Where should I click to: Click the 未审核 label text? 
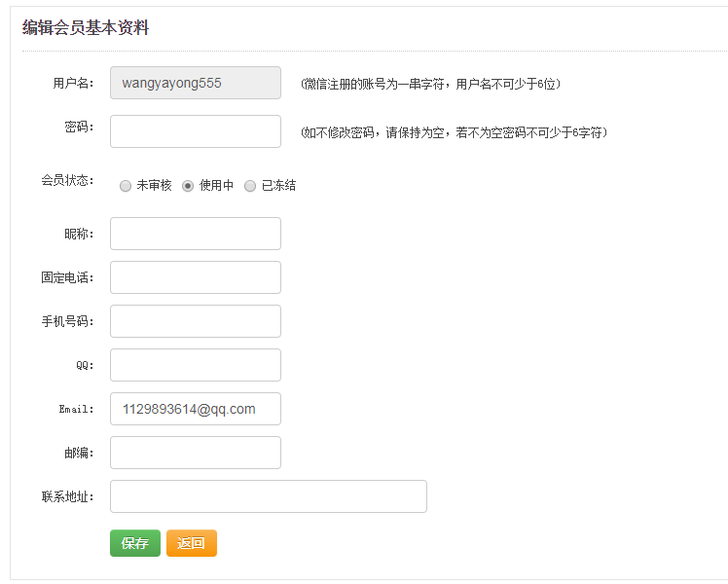pos(154,185)
